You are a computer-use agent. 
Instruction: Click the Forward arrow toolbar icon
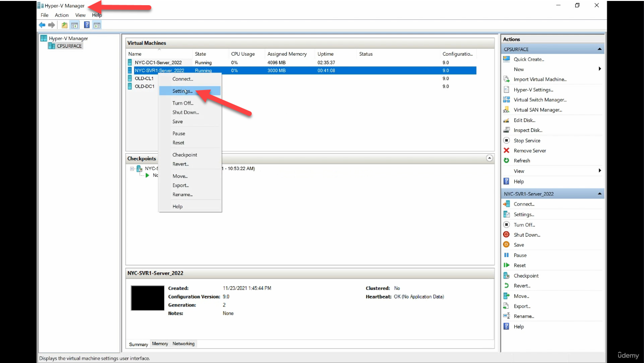[51, 25]
